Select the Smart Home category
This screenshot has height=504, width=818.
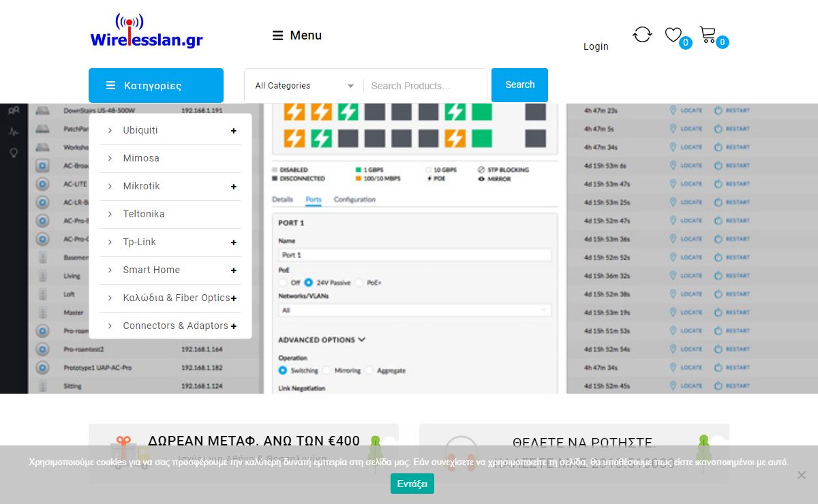click(x=151, y=270)
